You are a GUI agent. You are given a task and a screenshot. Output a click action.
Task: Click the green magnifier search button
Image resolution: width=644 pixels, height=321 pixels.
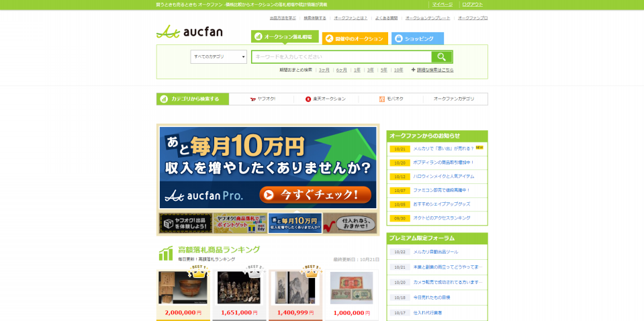click(x=441, y=57)
